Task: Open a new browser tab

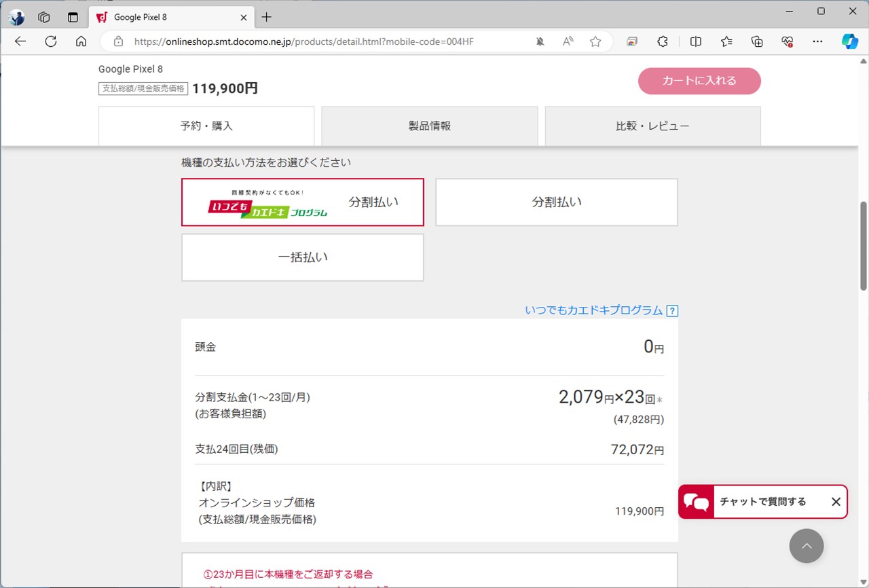Action: [x=267, y=17]
